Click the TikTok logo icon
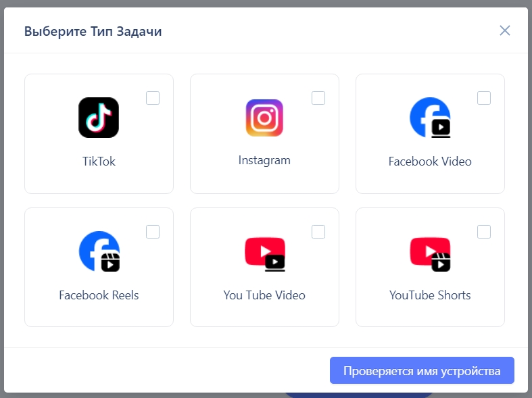 click(x=99, y=118)
